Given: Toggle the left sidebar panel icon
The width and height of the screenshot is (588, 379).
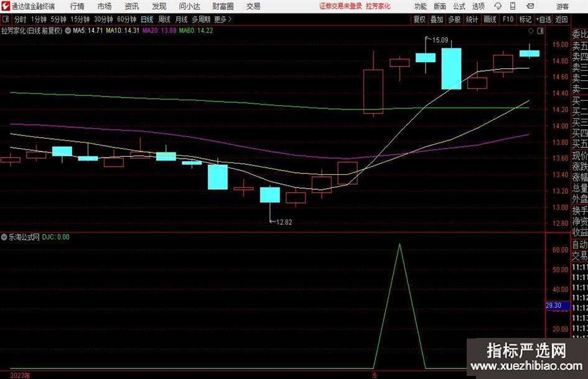Looking at the screenshot, I should (6, 19).
